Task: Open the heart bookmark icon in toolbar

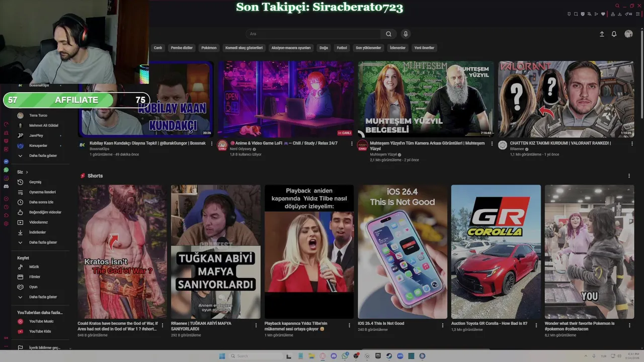Action: [x=603, y=14]
